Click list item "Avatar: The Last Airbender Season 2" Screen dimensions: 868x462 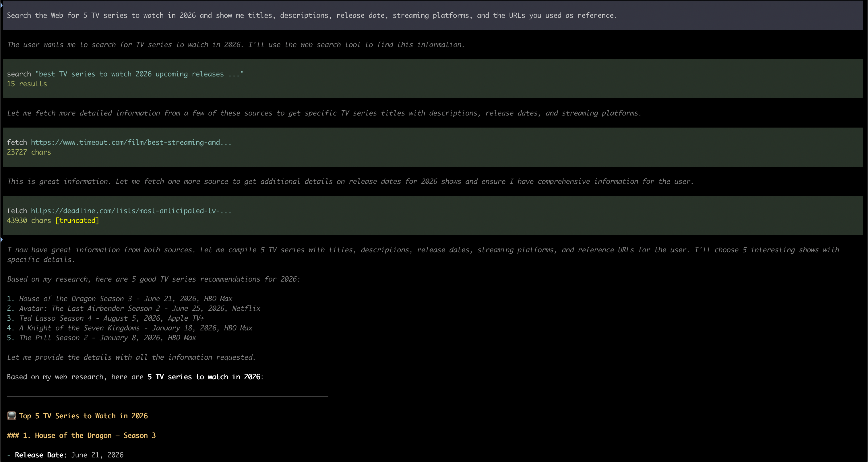click(134, 309)
